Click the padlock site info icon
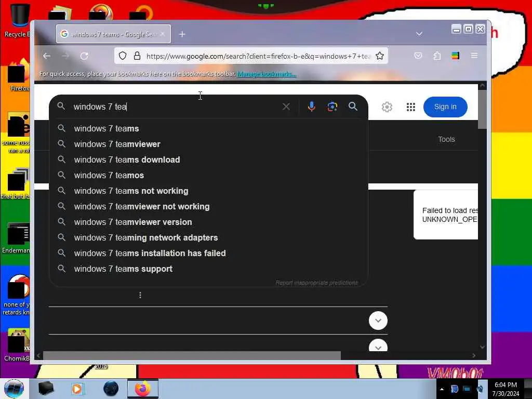This screenshot has height=399, width=532. pos(137,56)
